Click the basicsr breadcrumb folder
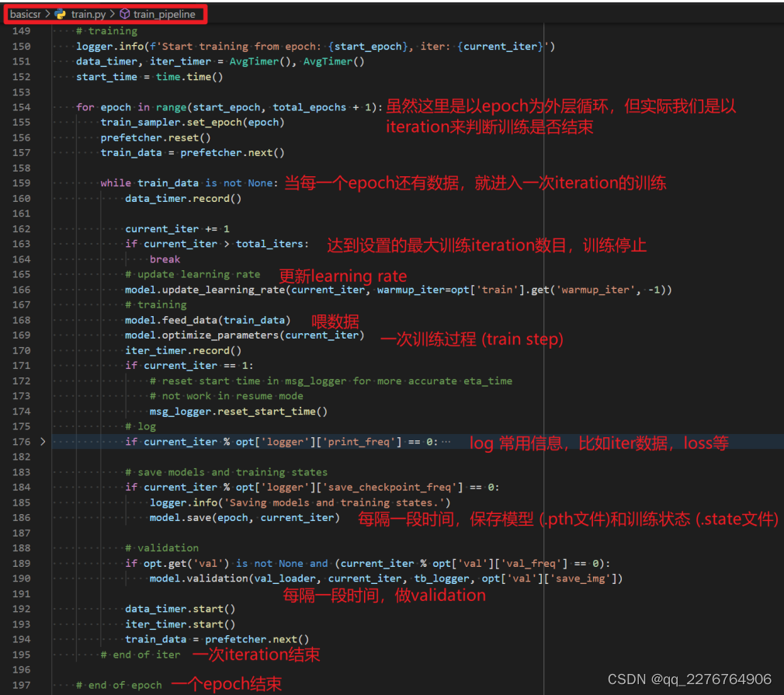Screen dimensions: 784x695 [25, 14]
